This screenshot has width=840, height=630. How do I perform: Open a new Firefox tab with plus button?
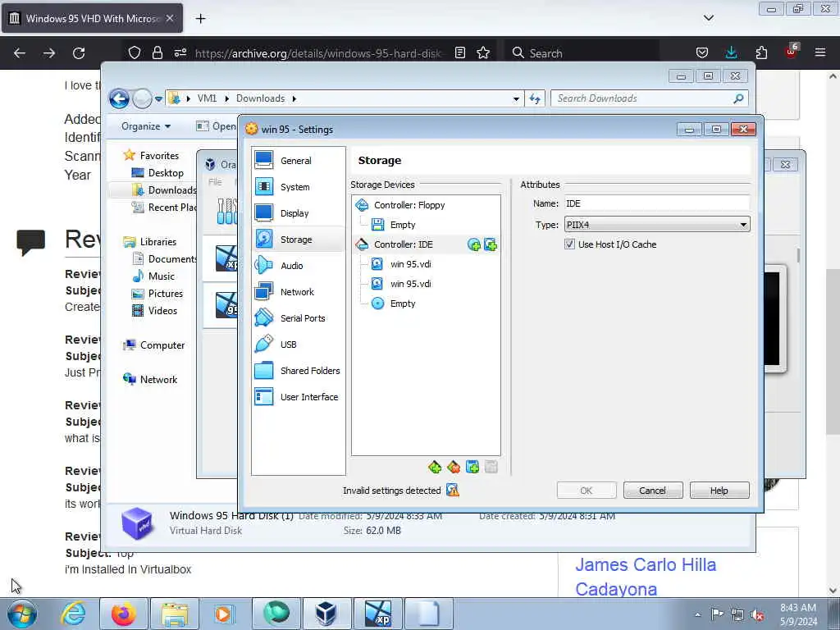click(200, 18)
